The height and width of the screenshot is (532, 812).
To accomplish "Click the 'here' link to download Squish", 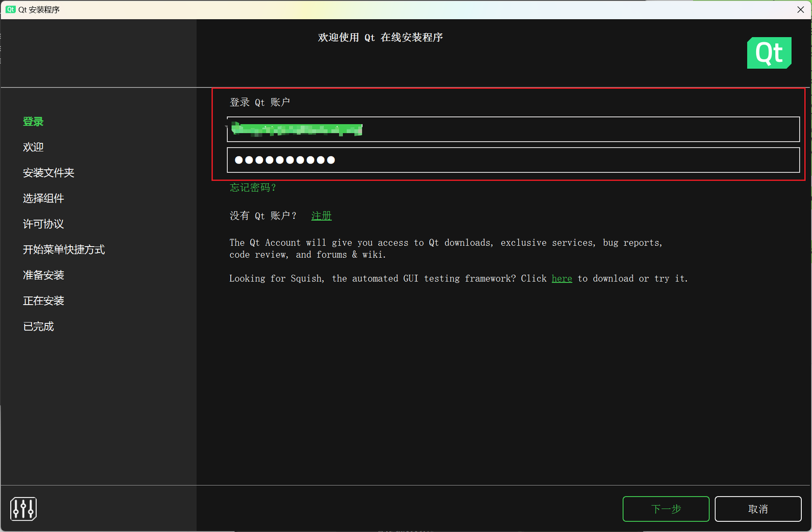I will tap(562, 278).
